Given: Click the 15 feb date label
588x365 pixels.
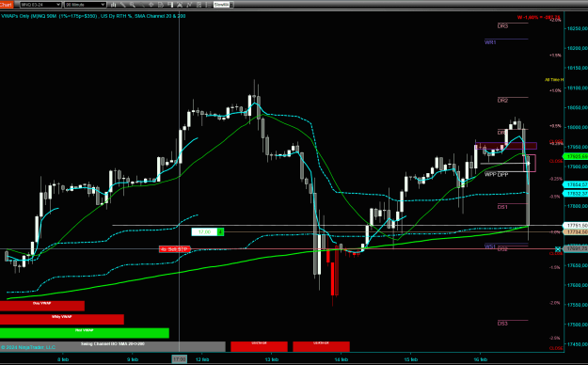Looking at the screenshot, I should tap(411, 359).
